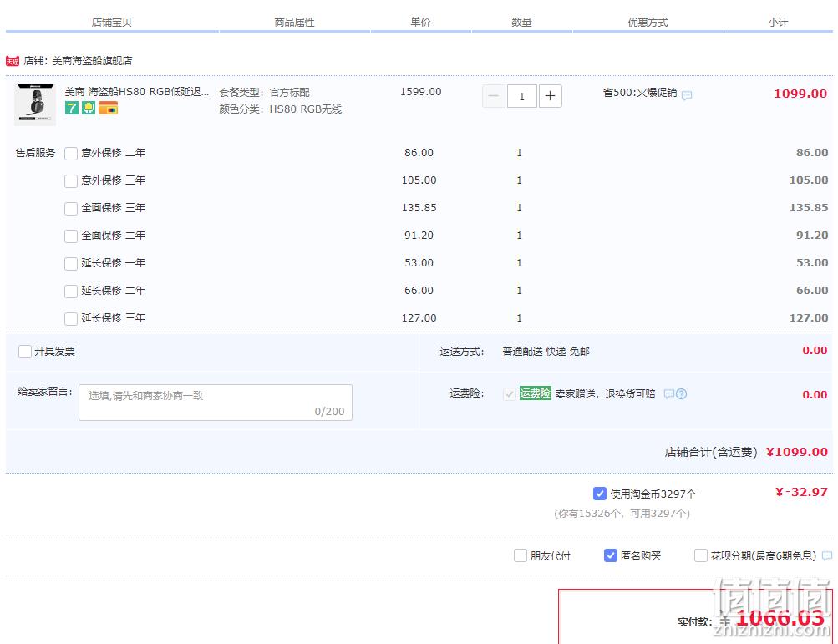Click the 套餐类型: 官方标配 attribute text

click(x=265, y=93)
